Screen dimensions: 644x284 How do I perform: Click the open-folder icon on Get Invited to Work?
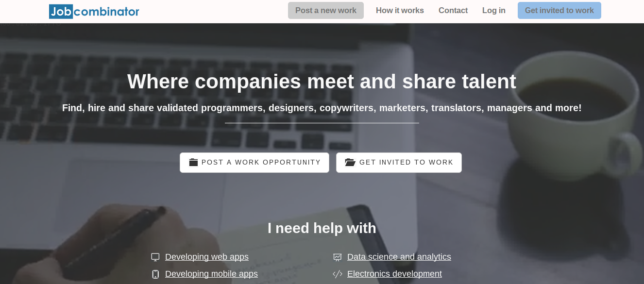350,162
